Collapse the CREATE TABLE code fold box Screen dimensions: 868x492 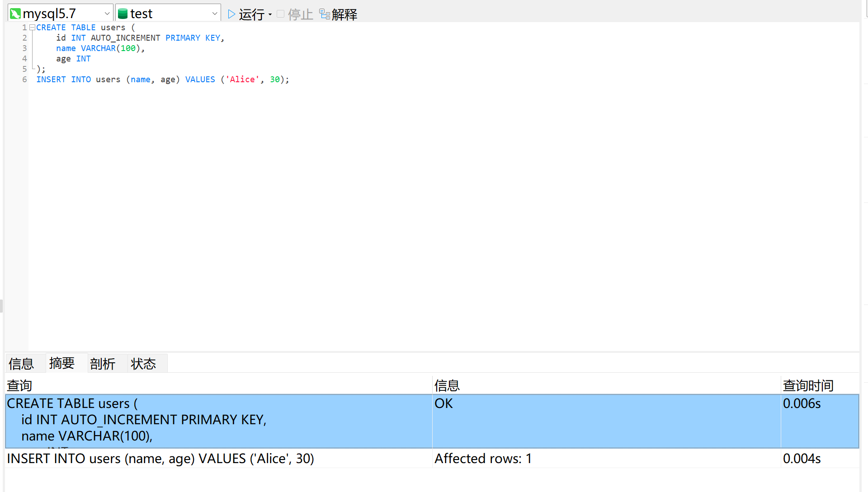32,28
